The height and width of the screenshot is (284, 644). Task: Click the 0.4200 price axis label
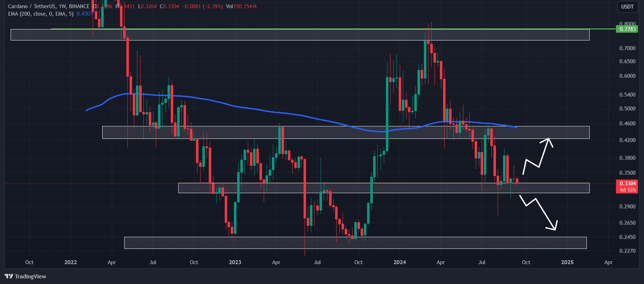(x=627, y=140)
